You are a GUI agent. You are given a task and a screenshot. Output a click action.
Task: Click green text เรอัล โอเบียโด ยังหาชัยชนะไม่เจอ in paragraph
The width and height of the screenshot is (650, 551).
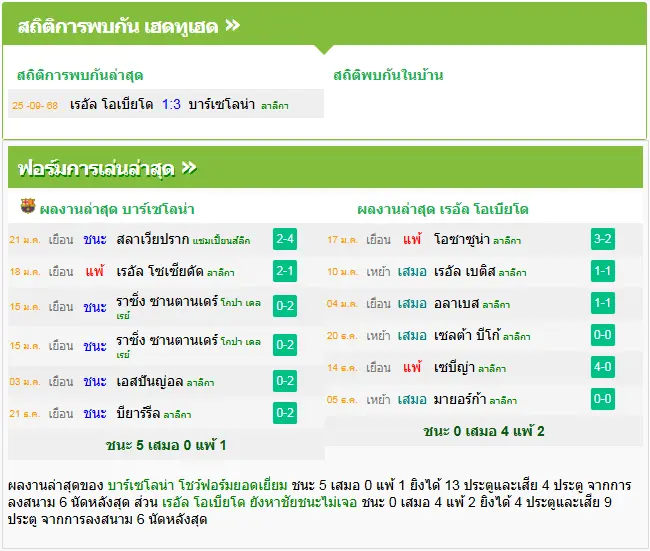(260, 502)
